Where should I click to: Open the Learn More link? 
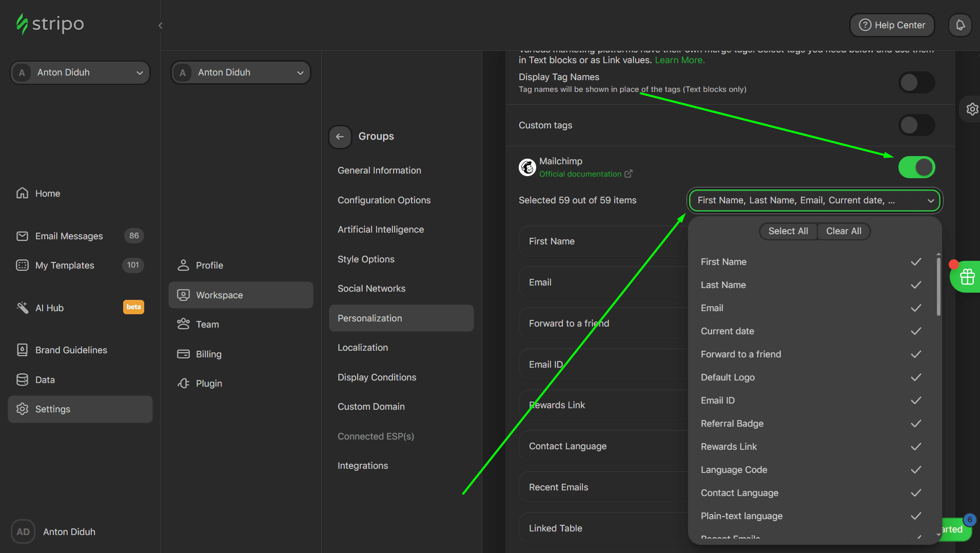coord(679,60)
